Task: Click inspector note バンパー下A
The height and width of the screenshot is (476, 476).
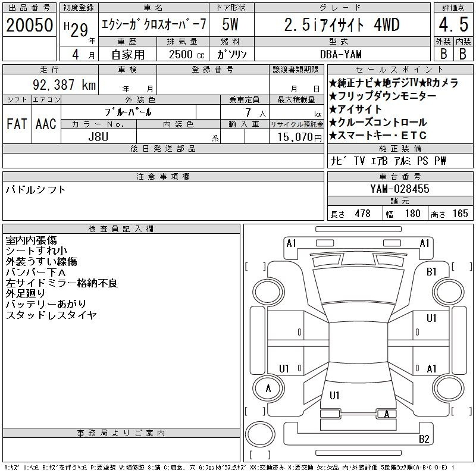Action: pos(36,272)
